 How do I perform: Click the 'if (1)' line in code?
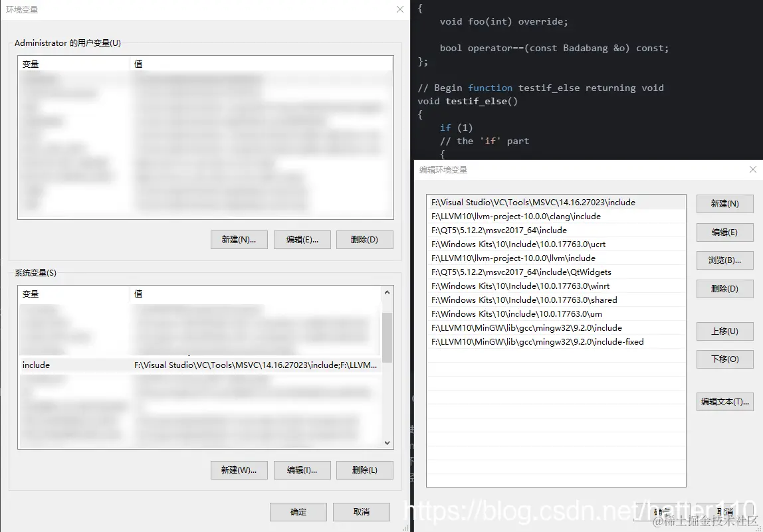point(456,128)
